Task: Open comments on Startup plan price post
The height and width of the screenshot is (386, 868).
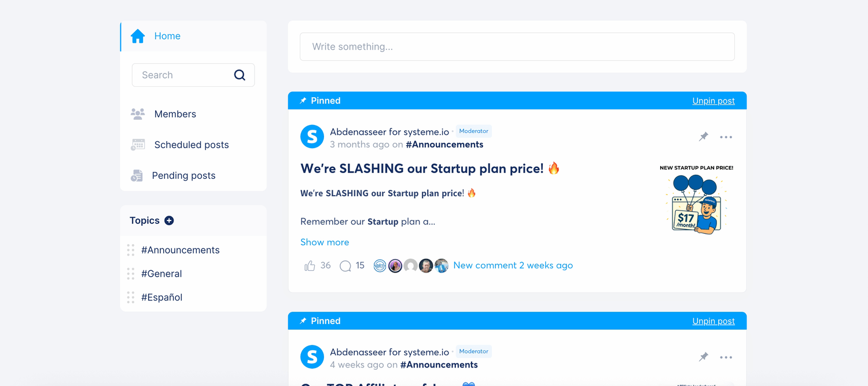Action: coord(345,266)
